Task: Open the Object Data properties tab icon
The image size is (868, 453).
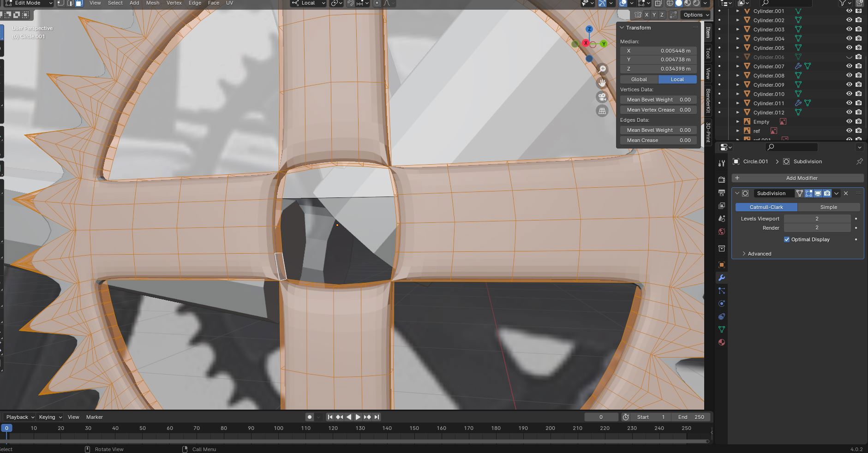Action: pyautogui.click(x=722, y=329)
